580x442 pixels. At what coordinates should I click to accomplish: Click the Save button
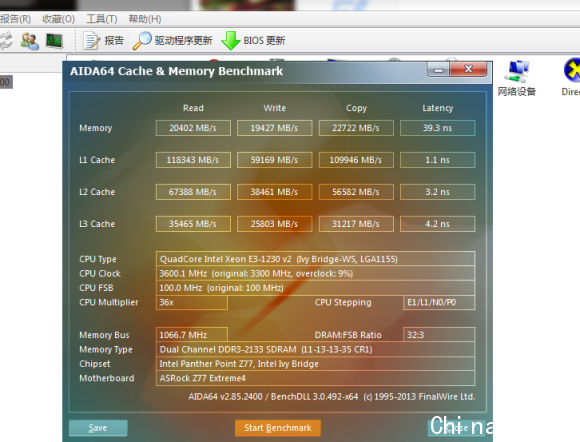(x=98, y=428)
